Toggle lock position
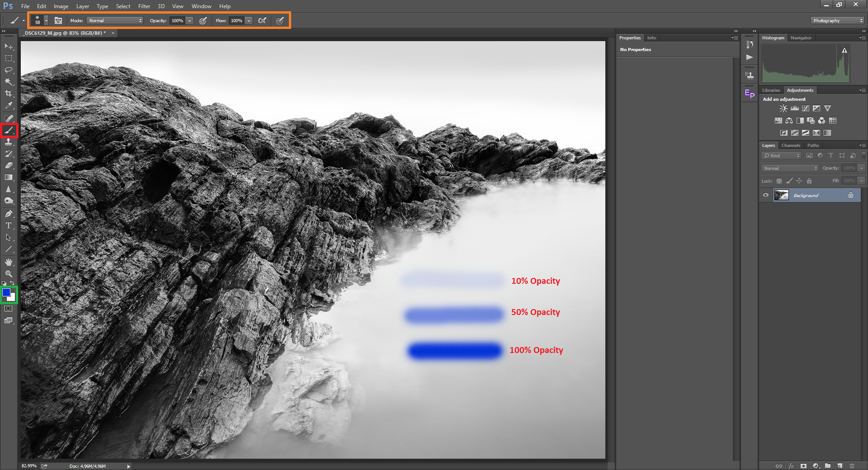Image resolution: width=868 pixels, height=470 pixels. pyautogui.click(x=799, y=181)
